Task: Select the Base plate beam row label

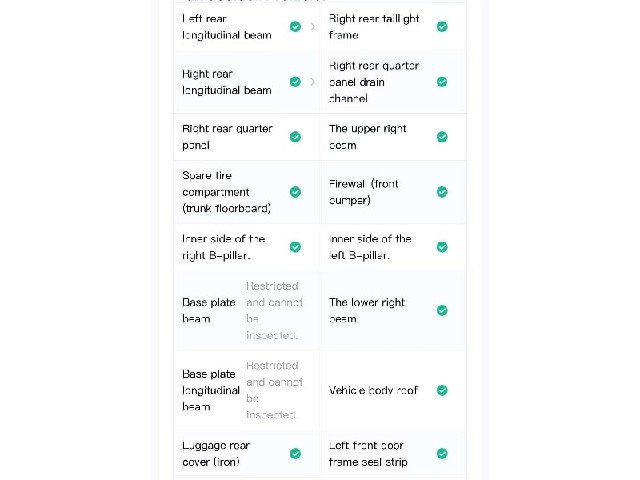Action: click(209, 310)
